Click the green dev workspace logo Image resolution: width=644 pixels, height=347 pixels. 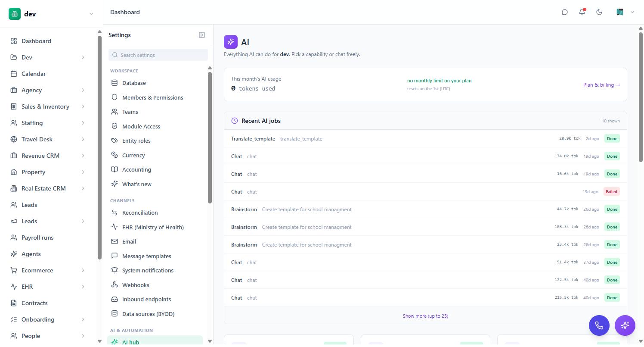pos(15,14)
